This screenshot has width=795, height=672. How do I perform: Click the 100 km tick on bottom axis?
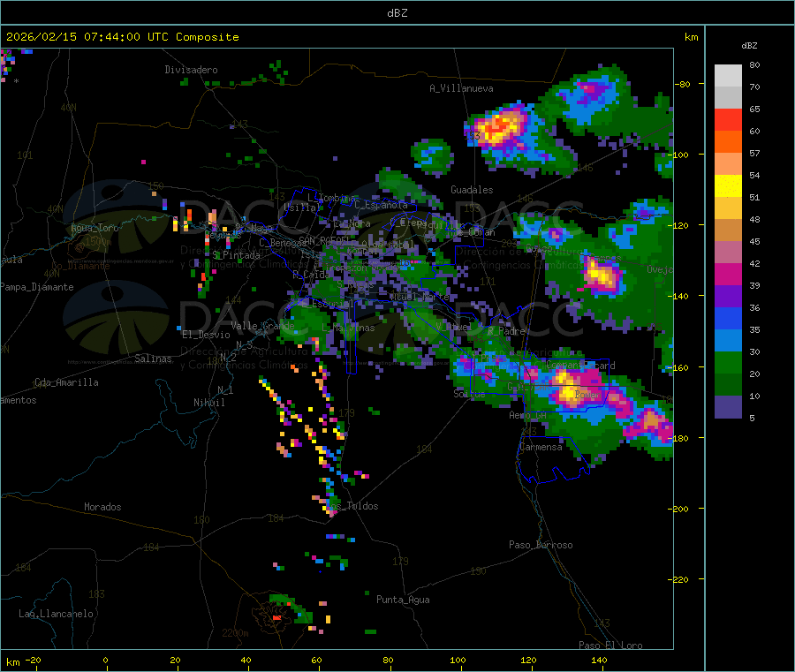[x=458, y=660]
